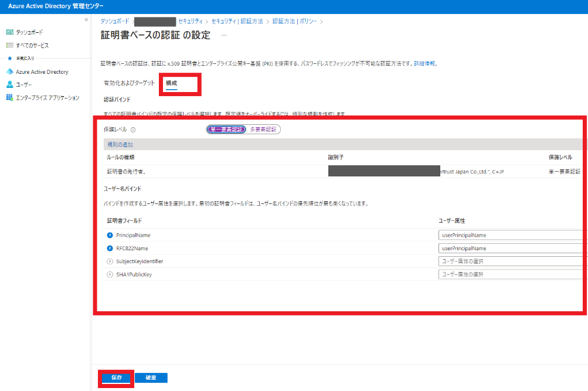Screen dimensions: 588x391
Task: Go to 認証方法 | ポリシー breadcrumb
Action: click(x=295, y=21)
